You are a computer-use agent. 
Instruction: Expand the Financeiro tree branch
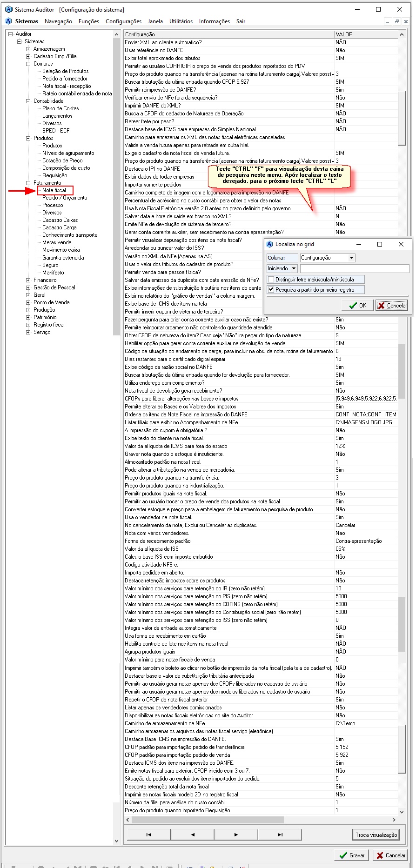28,280
